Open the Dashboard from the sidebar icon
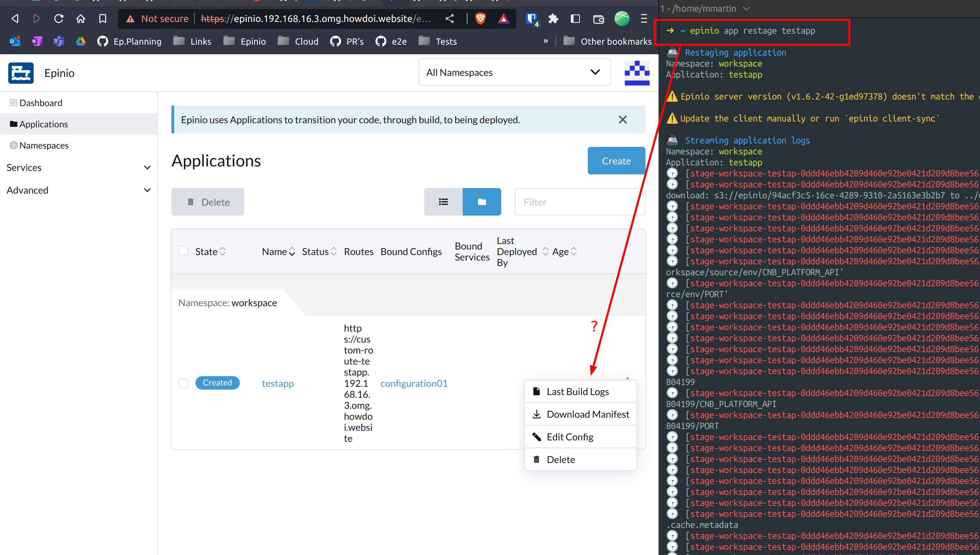The width and height of the screenshot is (980, 555). [x=13, y=102]
